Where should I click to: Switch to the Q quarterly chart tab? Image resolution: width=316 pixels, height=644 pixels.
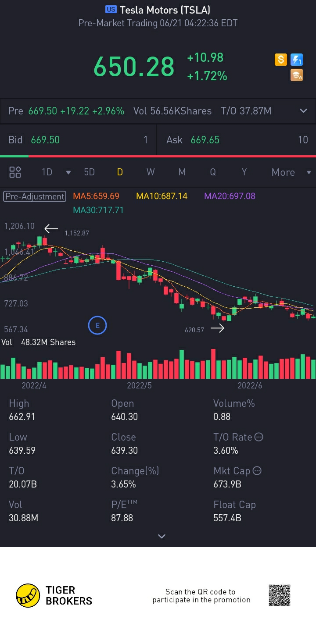(213, 172)
